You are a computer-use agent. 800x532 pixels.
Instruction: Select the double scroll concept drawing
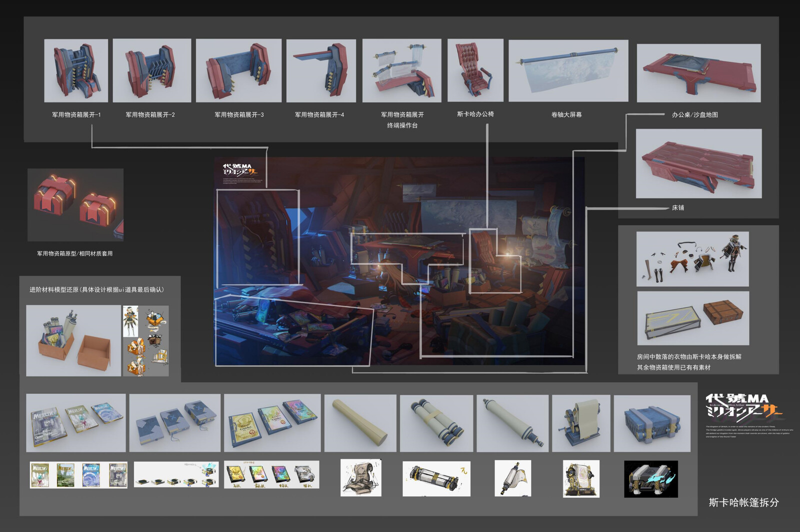coord(436,479)
